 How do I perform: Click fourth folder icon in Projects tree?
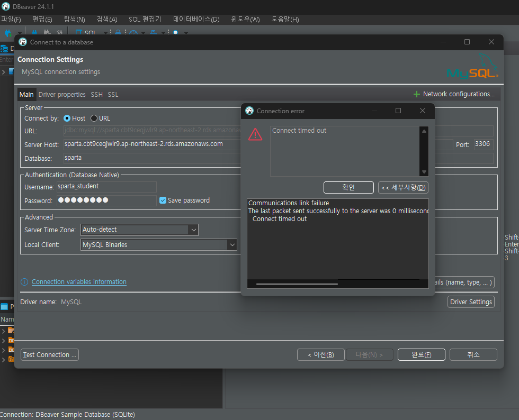coord(11,359)
